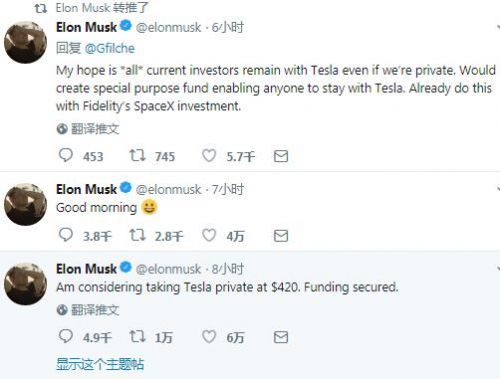The height and width of the screenshot is (379, 500).
Task: Like the Funding secured tweet
Action: (x=209, y=337)
